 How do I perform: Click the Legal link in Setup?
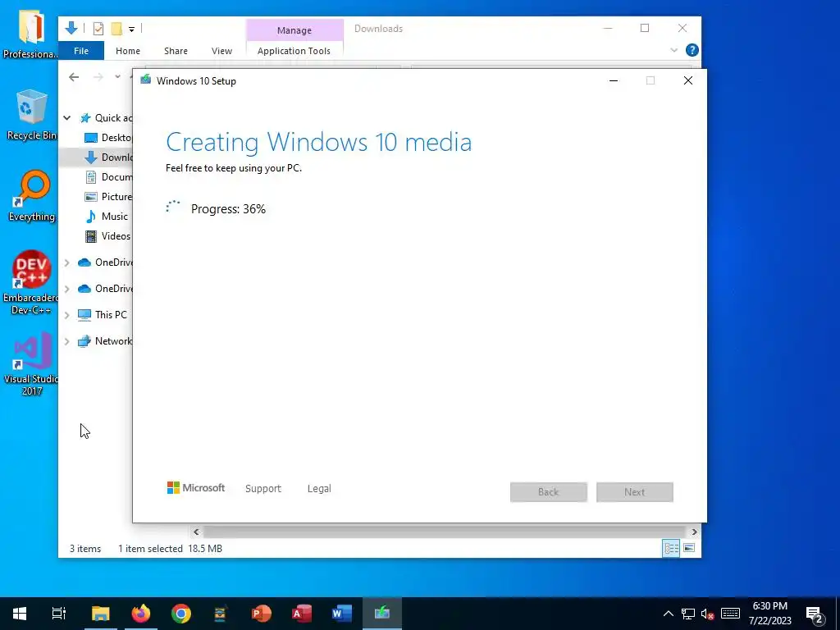(x=319, y=489)
